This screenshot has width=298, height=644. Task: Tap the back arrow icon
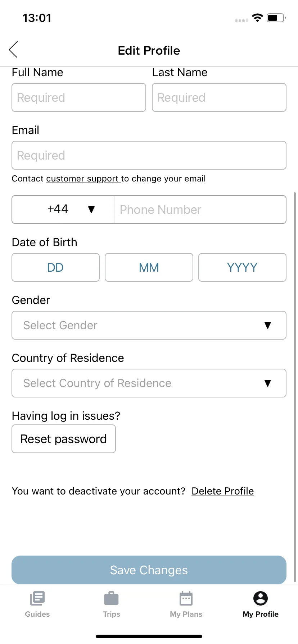click(x=13, y=50)
